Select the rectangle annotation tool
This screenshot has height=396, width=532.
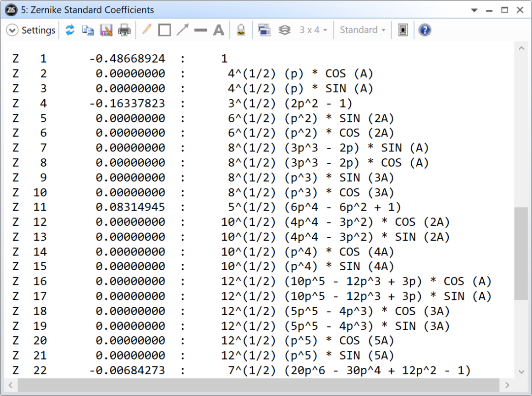coord(165,30)
